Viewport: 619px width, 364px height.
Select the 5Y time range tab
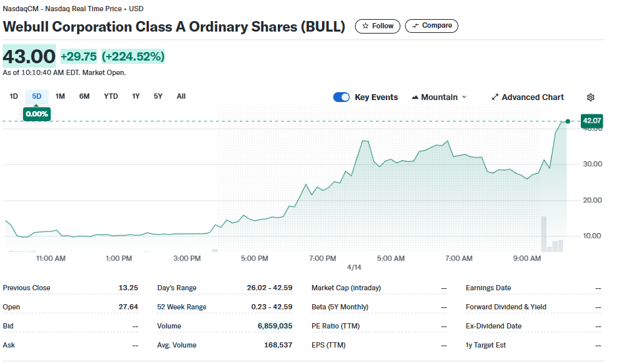tap(158, 96)
